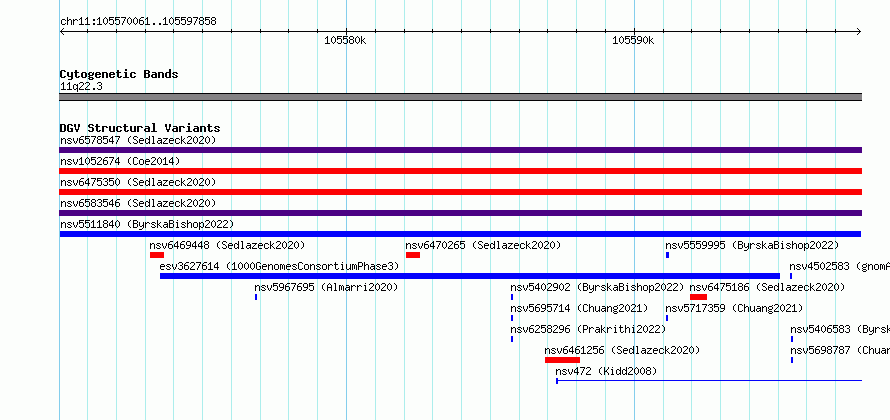Click the purple nsv6583546 variant bar
This screenshot has height=420, width=890.
(460, 213)
